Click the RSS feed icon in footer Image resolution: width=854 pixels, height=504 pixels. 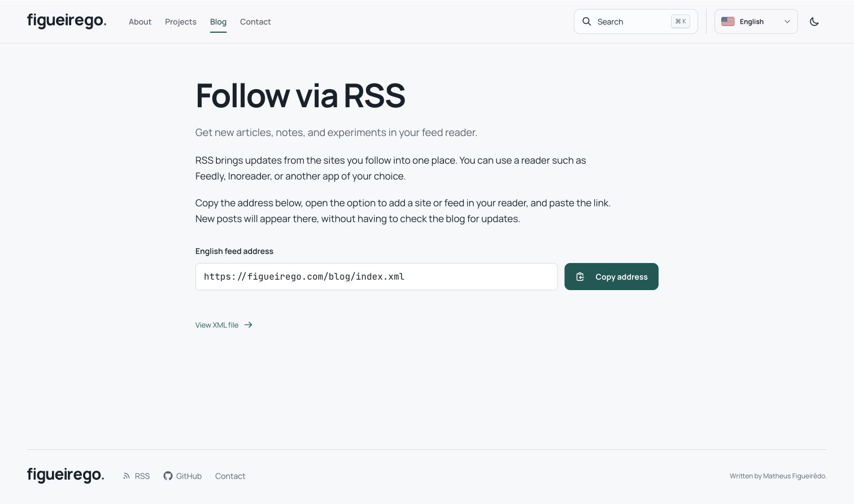pyautogui.click(x=127, y=476)
